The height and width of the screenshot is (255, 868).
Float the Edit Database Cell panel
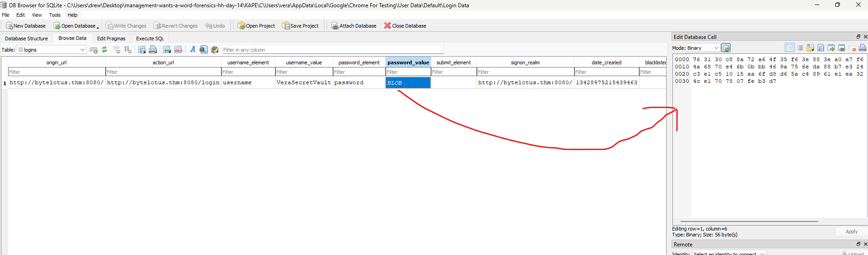tap(858, 37)
